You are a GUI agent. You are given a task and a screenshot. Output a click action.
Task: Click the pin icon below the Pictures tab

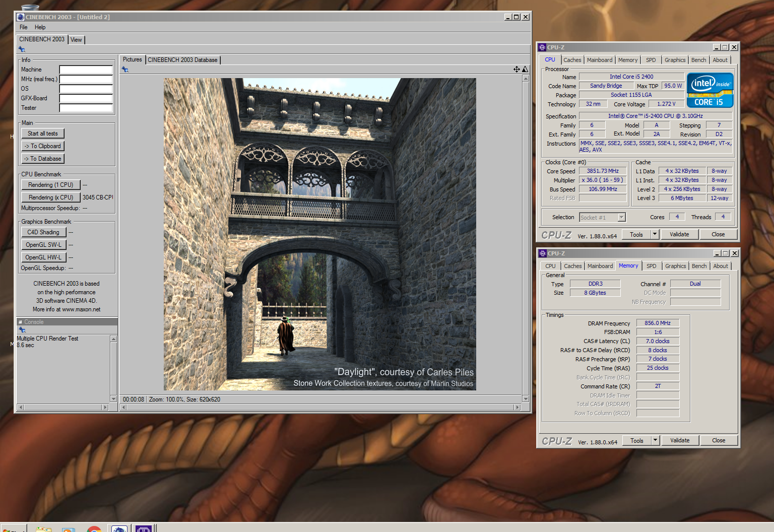click(x=125, y=70)
